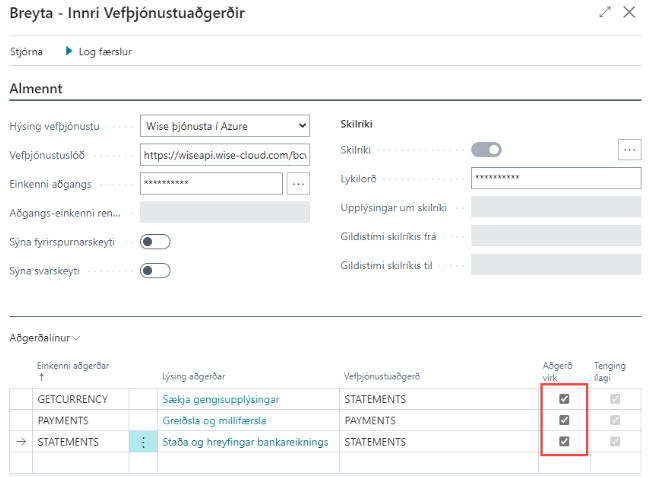Open the Greiðsla og millifærsla link
The height and width of the screenshot is (477, 651).
(x=214, y=421)
